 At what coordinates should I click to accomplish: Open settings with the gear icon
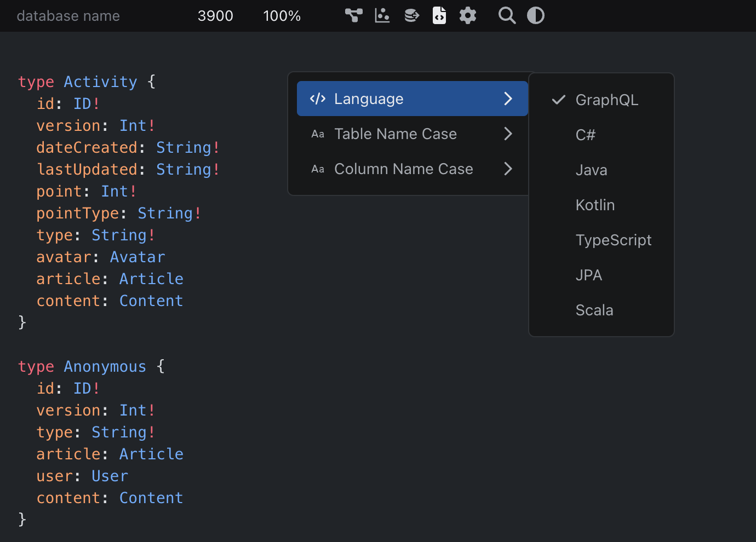point(468,15)
